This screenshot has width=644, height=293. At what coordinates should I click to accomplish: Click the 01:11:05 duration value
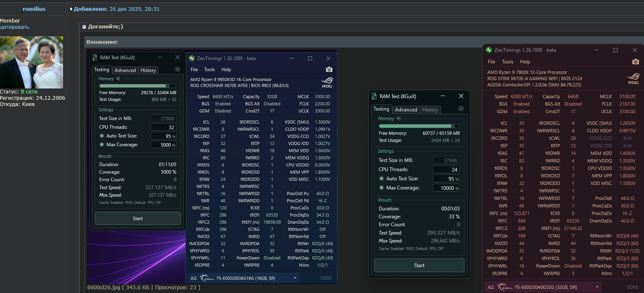167,164
